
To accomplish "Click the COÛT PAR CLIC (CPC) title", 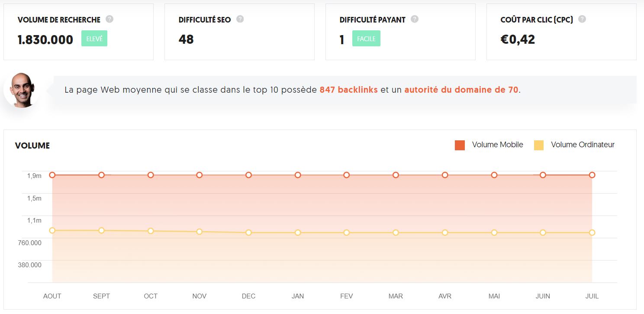I will point(537,20).
